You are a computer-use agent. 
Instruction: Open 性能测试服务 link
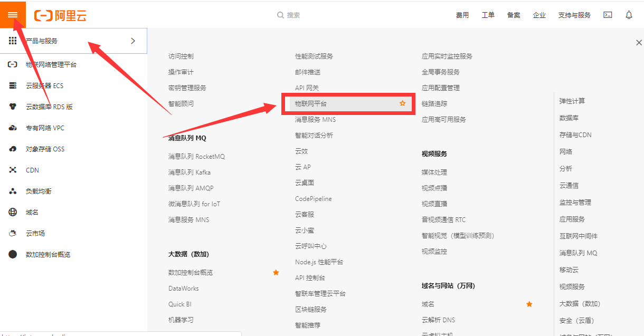pos(314,56)
